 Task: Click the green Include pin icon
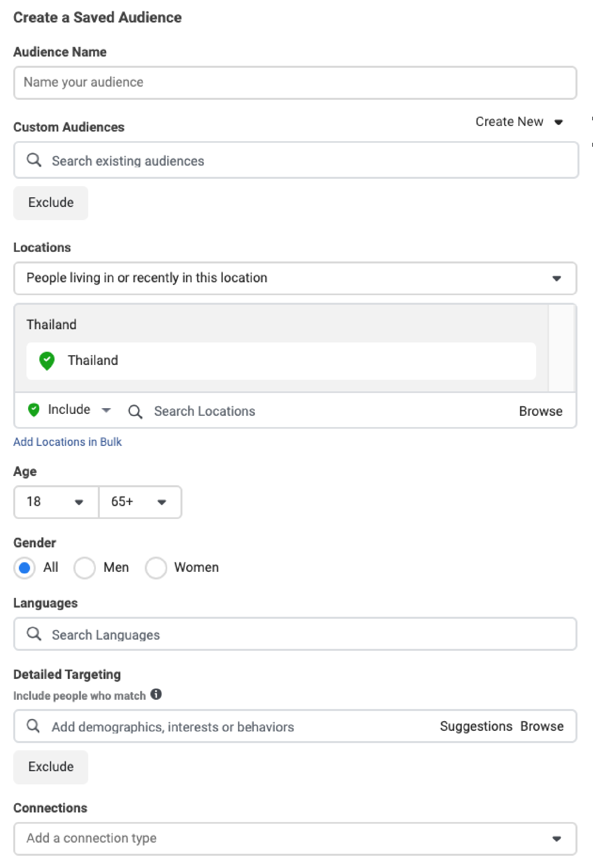pos(34,410)
